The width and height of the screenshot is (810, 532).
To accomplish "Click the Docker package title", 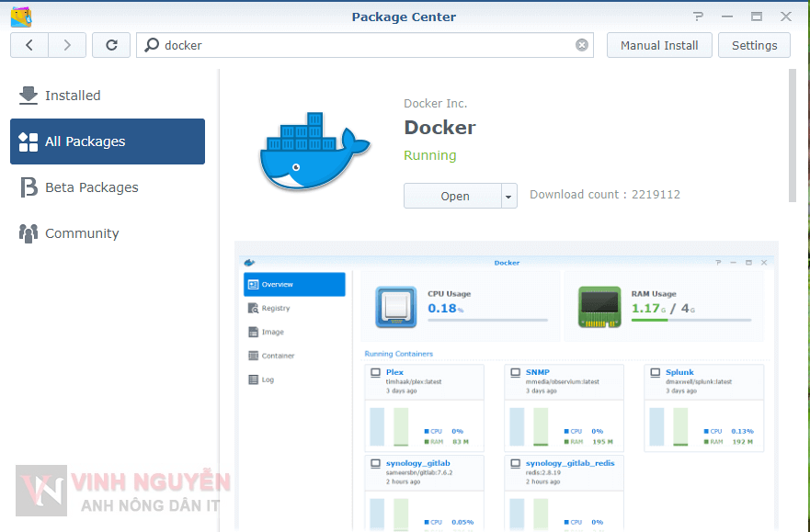I will (439, 128).
